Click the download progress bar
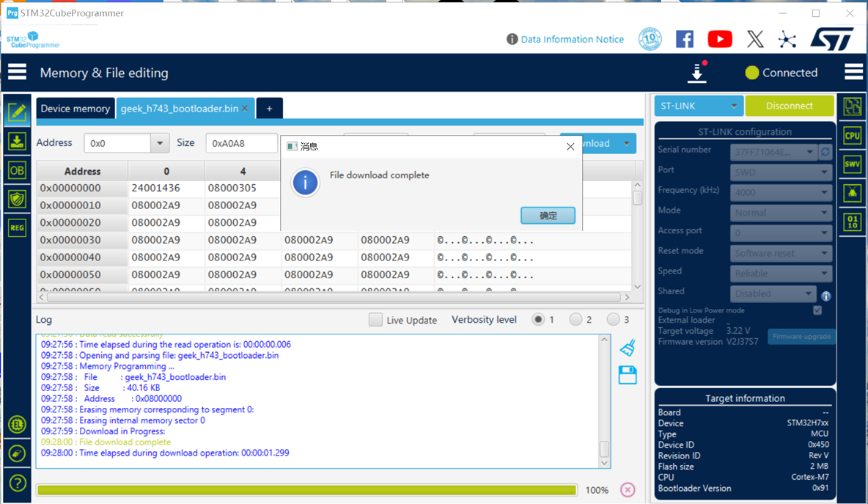Image resolution: width=868 pixels, height=504 pixels. [306, 490]
